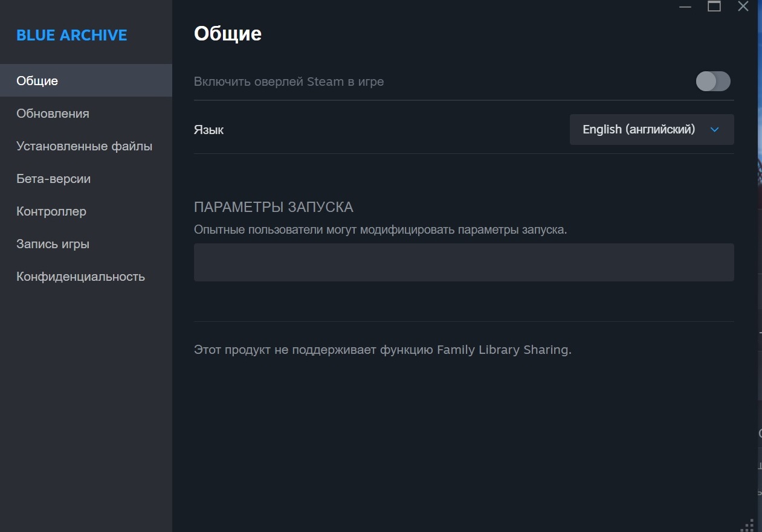762x532 pixels.
Task: Close the properties window
Action: pyautogui.click(x=743, y=7)
